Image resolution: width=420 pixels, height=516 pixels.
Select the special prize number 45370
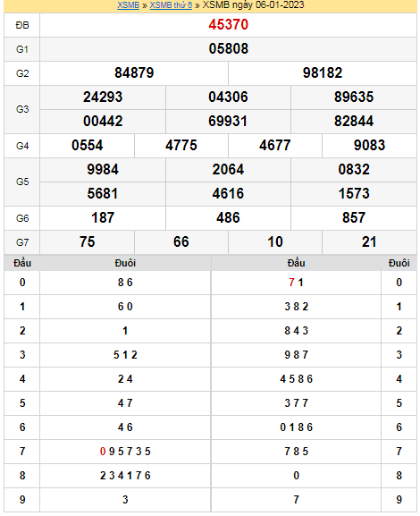[x=228, y=25]
